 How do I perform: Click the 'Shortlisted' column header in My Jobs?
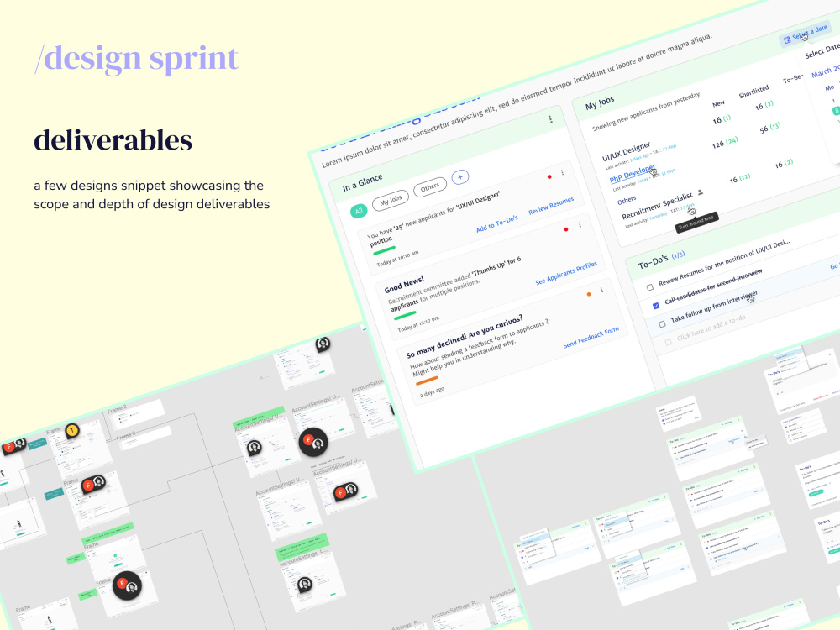click(x=753, y=92)
